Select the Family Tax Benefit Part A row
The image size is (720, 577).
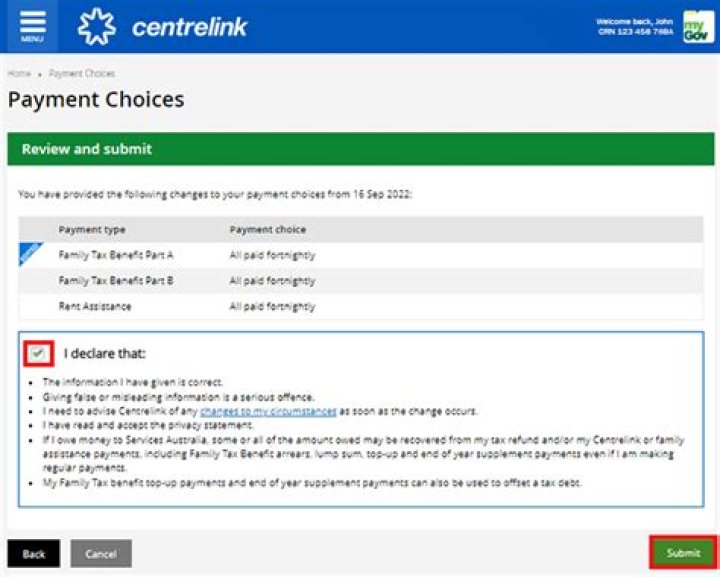point(116,255)
